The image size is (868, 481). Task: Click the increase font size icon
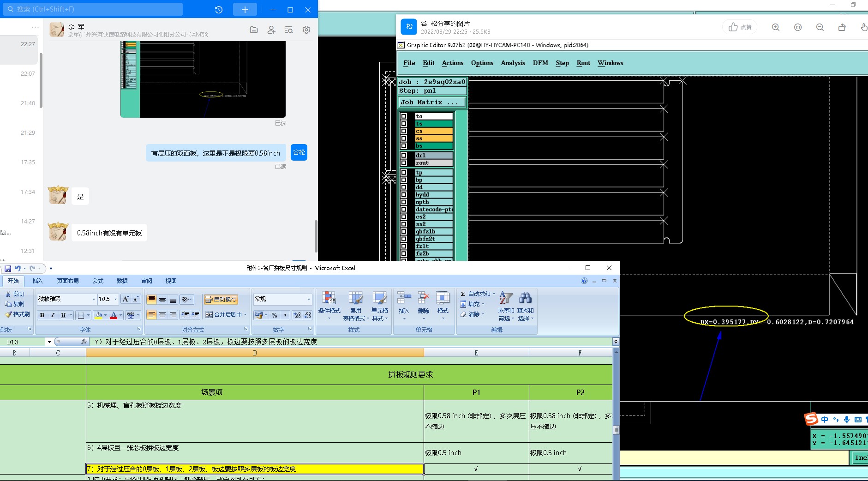126,299
